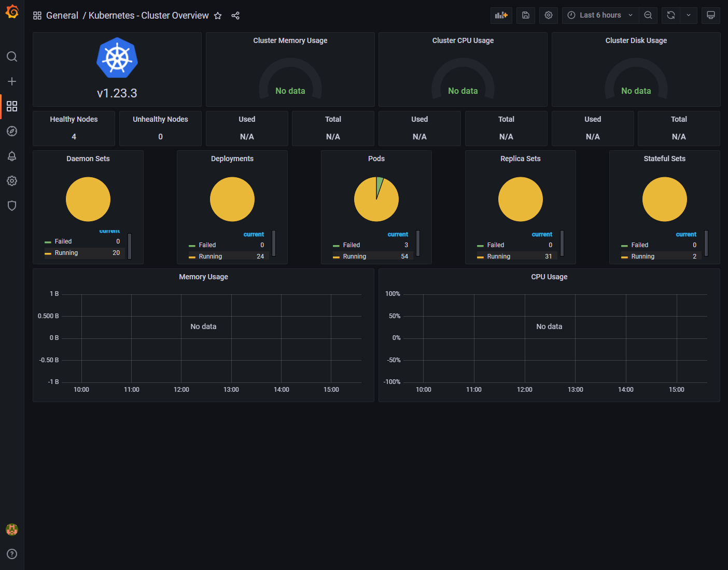Open the Cluster CPU Usage panel title
The height and width of the screenshot is (570, 728).
(463, 40)
